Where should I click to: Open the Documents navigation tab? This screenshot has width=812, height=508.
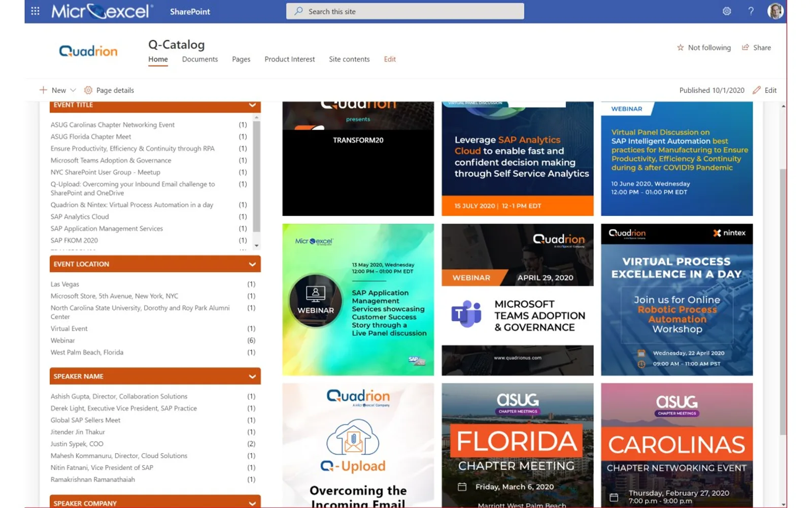pos(200,59)
